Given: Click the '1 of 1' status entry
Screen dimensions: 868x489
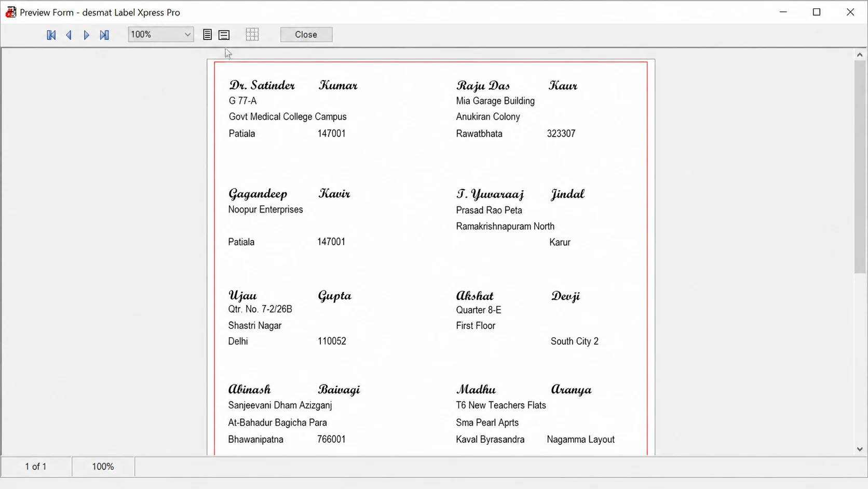Looking at the screenshot, I should coord(36,467).
